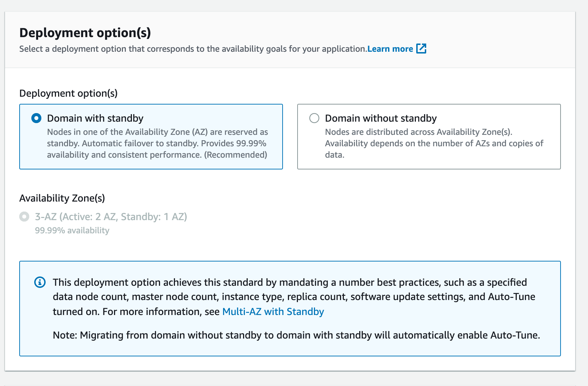Select the Domain without standby radio button
Image resolution: width=588 pixels, height=386 pixels.
(314, 118)
